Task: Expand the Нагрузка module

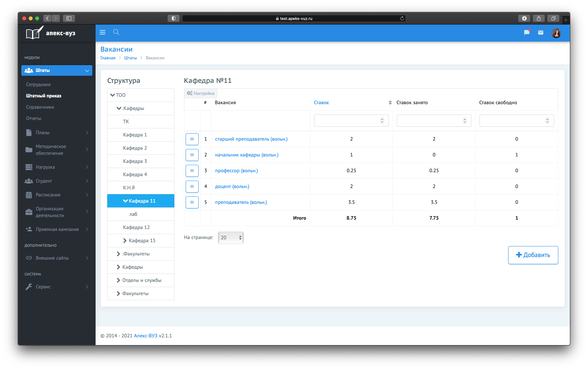Action: pyautogui.click(x=57, y=167)
